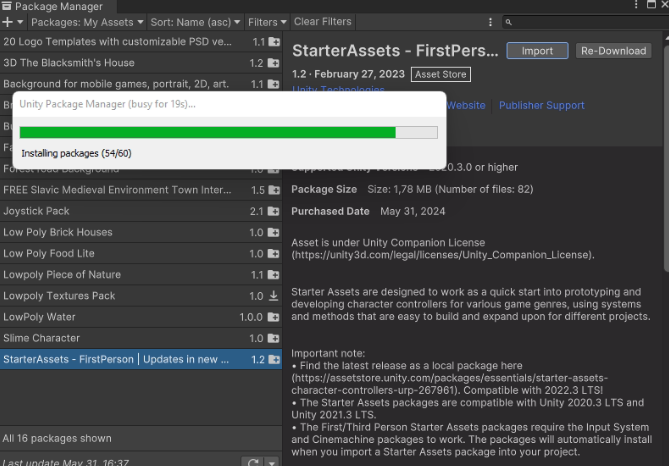The width and height of the screenshot is (669, 466).
Task: Click import icon on Low Poly Brick Houses row
Action: coord(273,233)
